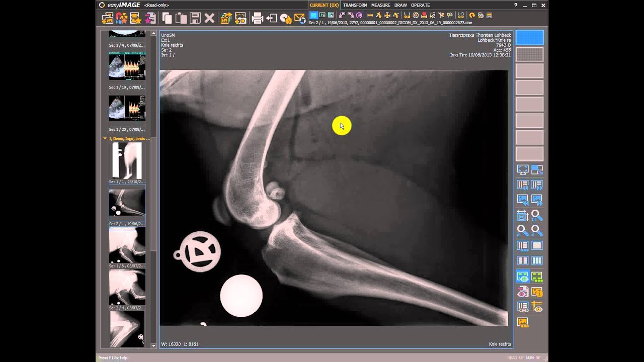Click the 'UnoSM' overlay text
Viewport: 644px width, 362px height.
168,35
